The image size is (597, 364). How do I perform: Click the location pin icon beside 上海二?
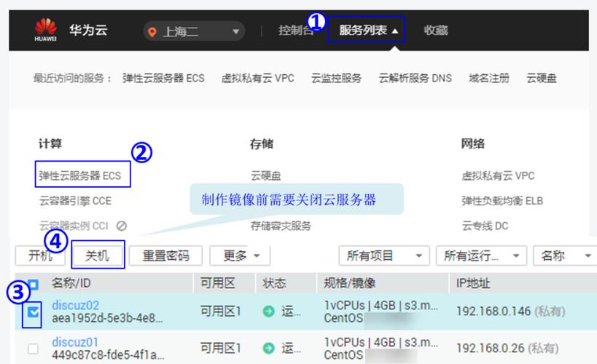(x=152, y=32)
